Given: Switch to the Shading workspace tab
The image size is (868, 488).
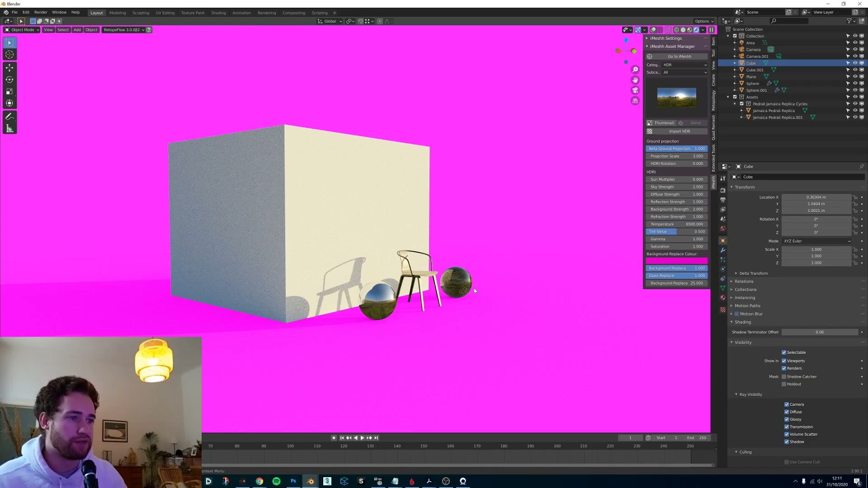Looking at the screenshot, I should coord(218,13).
